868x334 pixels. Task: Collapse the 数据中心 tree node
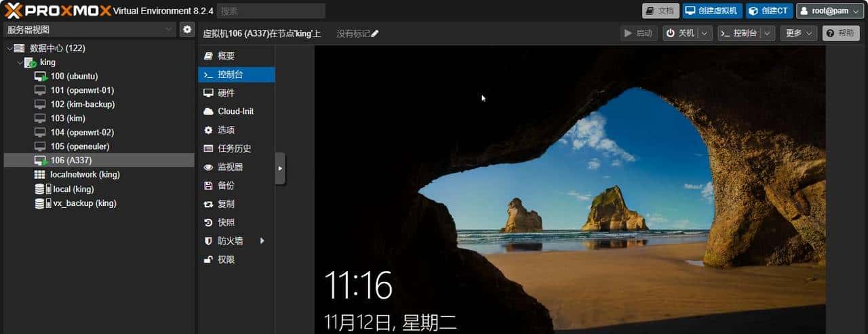point(8,48)
